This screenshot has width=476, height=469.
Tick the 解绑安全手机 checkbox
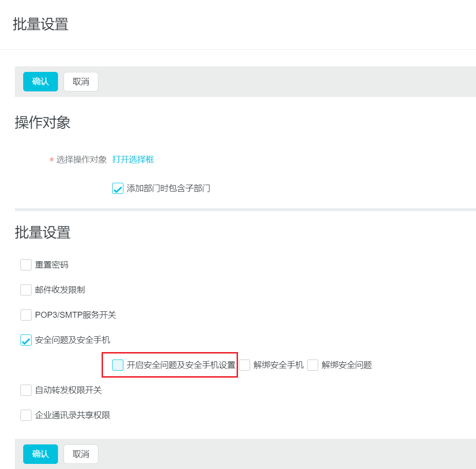245,365
